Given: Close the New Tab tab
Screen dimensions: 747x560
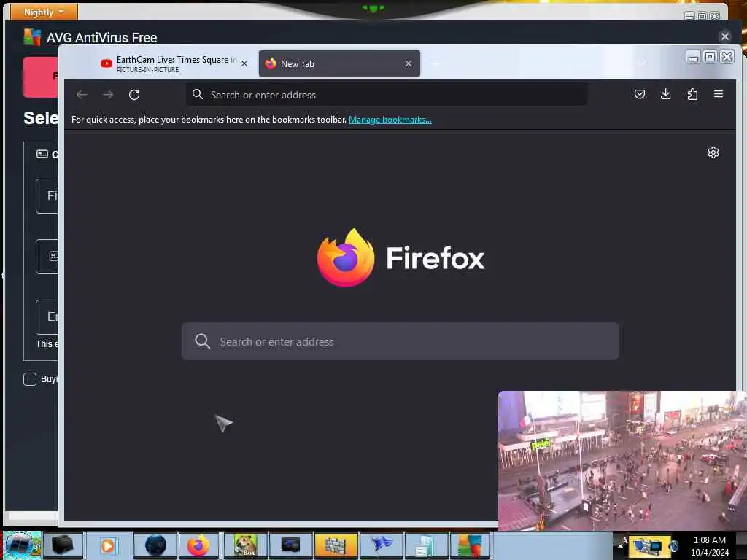Looking at the screenshot, I should click(x=409, y=63).
